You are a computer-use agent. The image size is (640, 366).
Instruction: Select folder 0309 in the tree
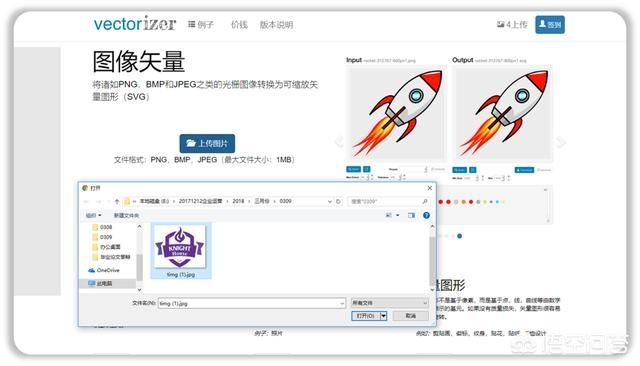[102, 237]
